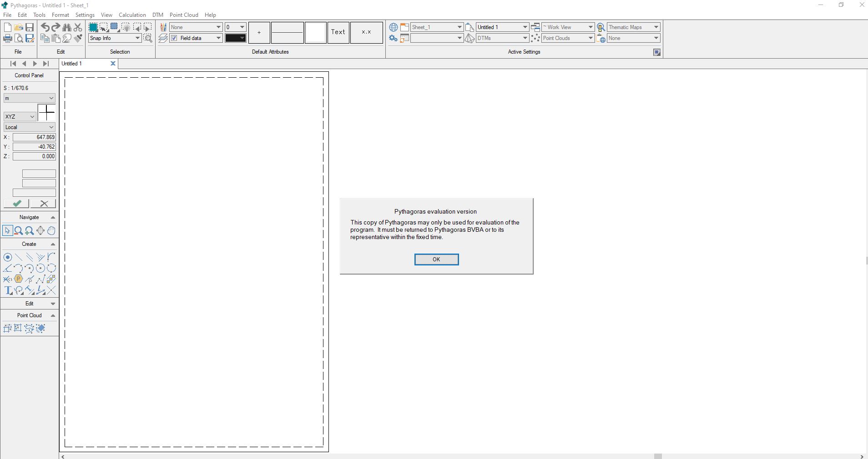Image resolution: width=868 pixels, height=459 pixels.
Task: Print using the printer icon
Action: [x=8, y=39]
